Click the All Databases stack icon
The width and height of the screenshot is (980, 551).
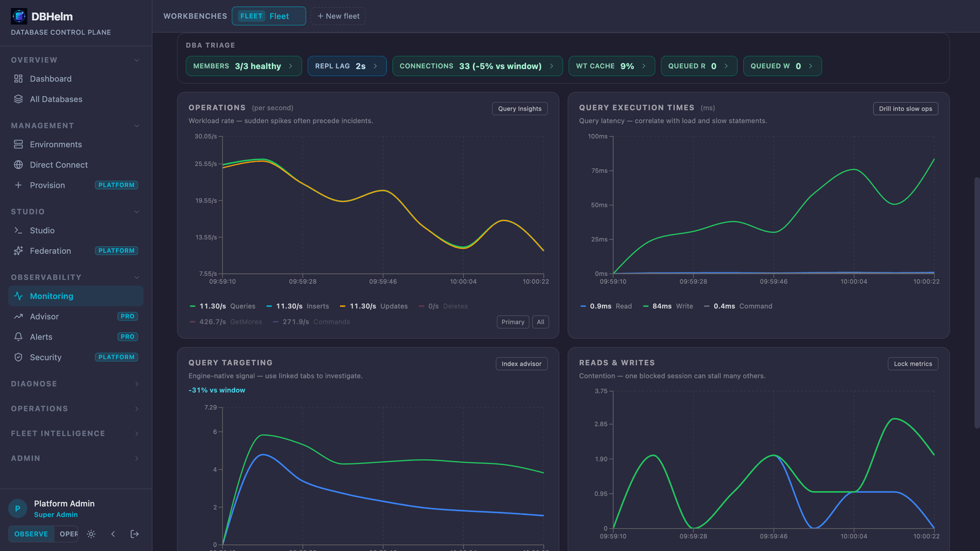pos(18,99)
